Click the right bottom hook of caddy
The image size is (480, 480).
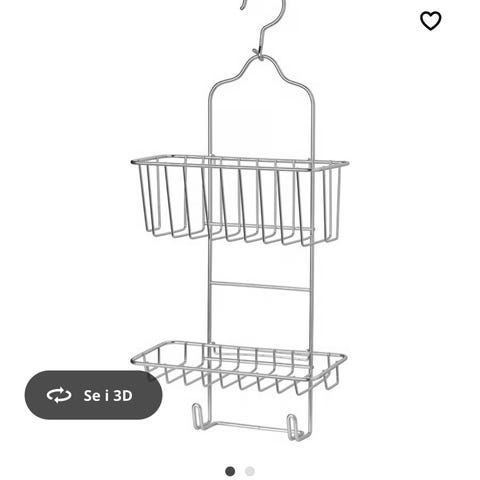293,427
